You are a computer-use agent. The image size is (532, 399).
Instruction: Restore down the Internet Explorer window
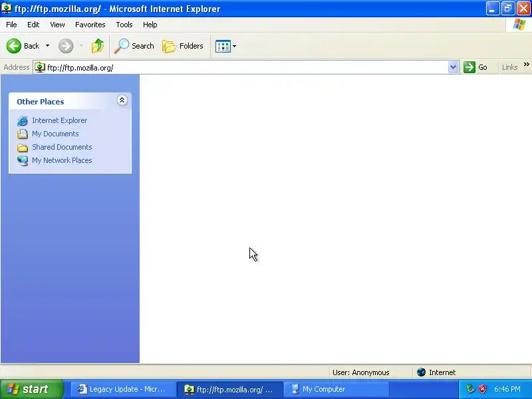tap(508, 9)
